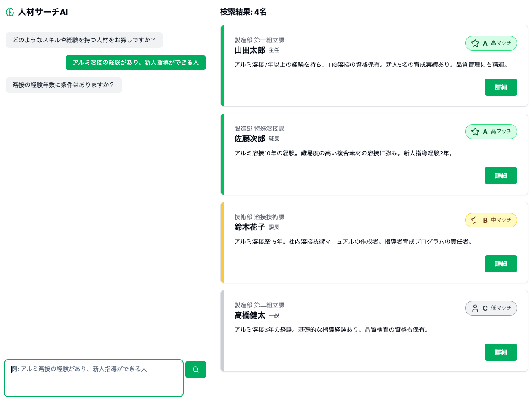Click the magnifier search icon
This screenshot has height=401, width=532.
(x=196, y=369)
